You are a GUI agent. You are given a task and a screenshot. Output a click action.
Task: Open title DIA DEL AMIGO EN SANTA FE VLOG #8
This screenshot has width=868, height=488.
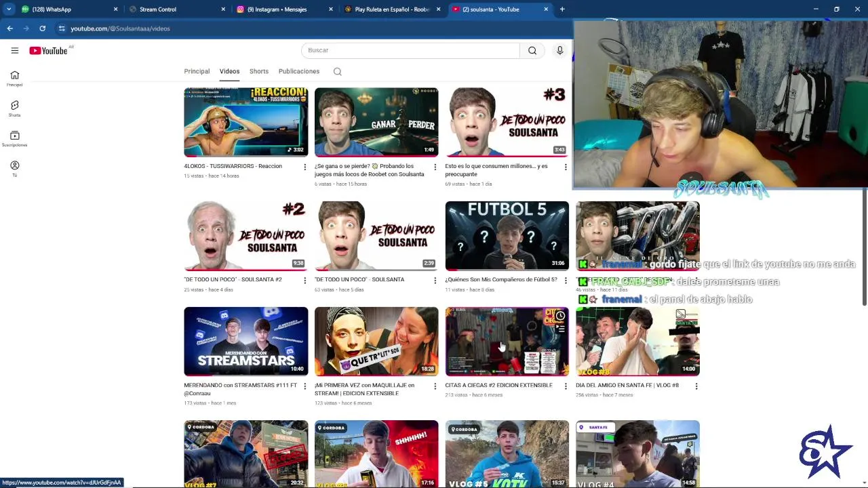tap(627, 385)
